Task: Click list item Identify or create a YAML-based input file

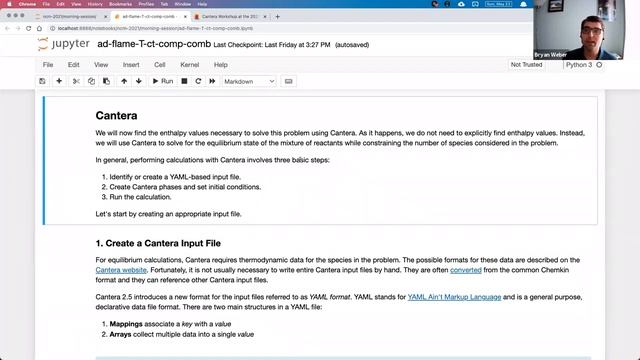Action: pos(175,177)
